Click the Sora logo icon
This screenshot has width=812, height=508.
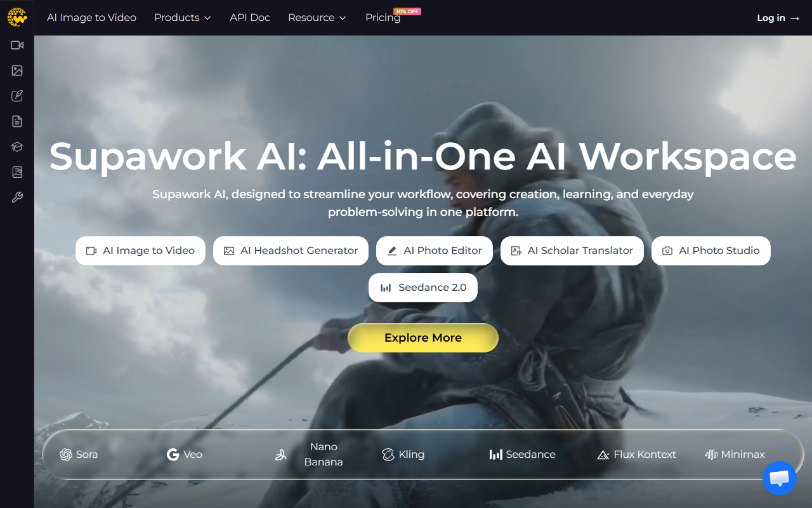(x=65, y=455)
